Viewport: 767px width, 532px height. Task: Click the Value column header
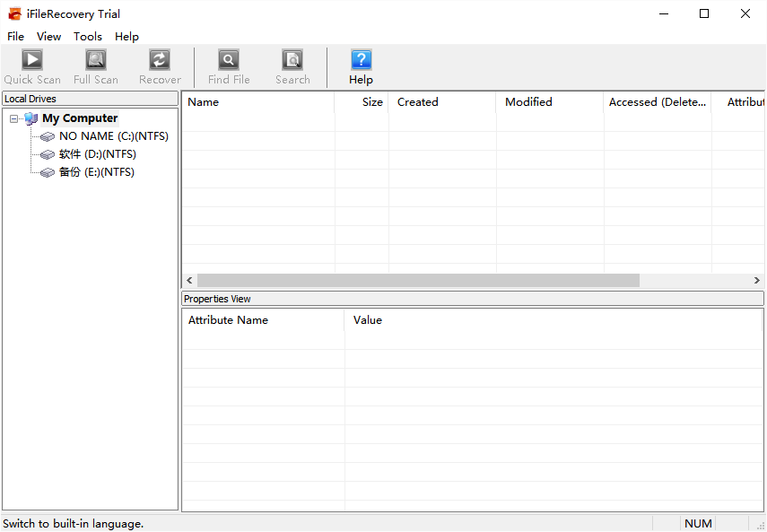(553, 320)
